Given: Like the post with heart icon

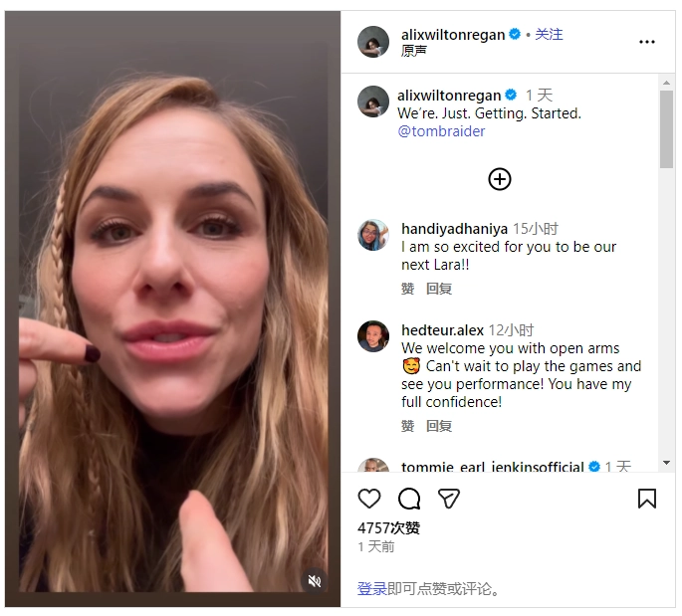Looking at the screenshot, I should point(368,499).
